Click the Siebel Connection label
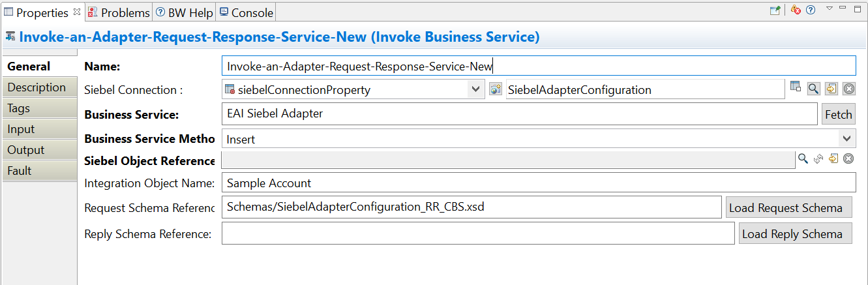 [134, 90]
